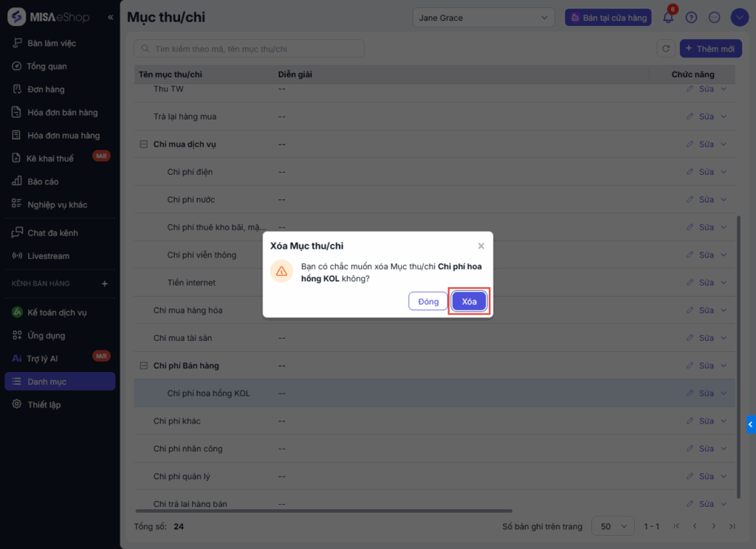Viewport: 756px width, 549px height.
Task: Confirm deletion with the Xóa button
Action: [x=470, y=301]
